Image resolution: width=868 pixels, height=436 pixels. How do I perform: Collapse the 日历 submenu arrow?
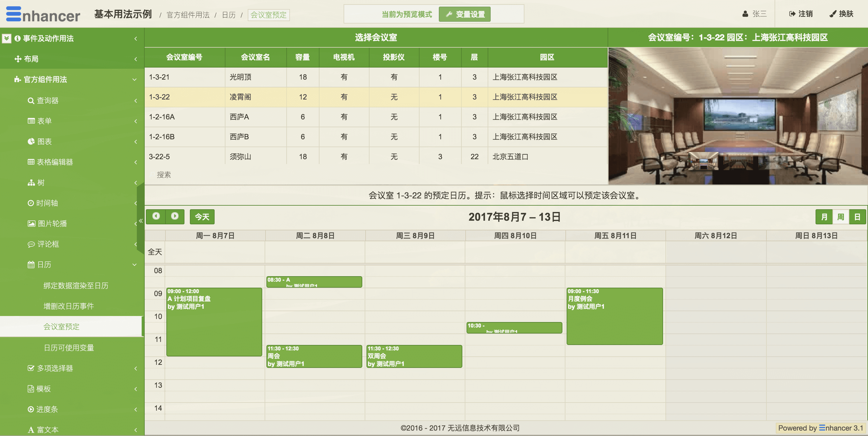tap(134, 265)
